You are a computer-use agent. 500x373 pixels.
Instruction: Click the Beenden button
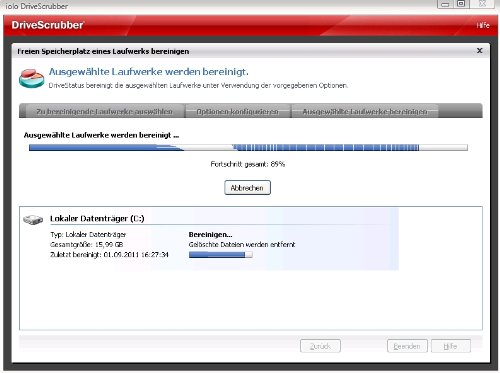point(407,346)
